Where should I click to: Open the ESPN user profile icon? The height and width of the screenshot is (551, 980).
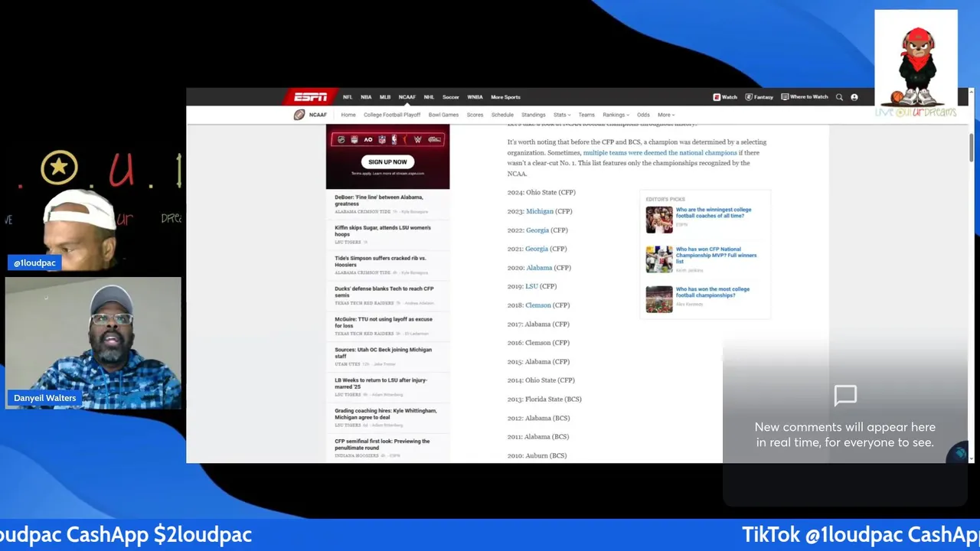tap(854, 97)
